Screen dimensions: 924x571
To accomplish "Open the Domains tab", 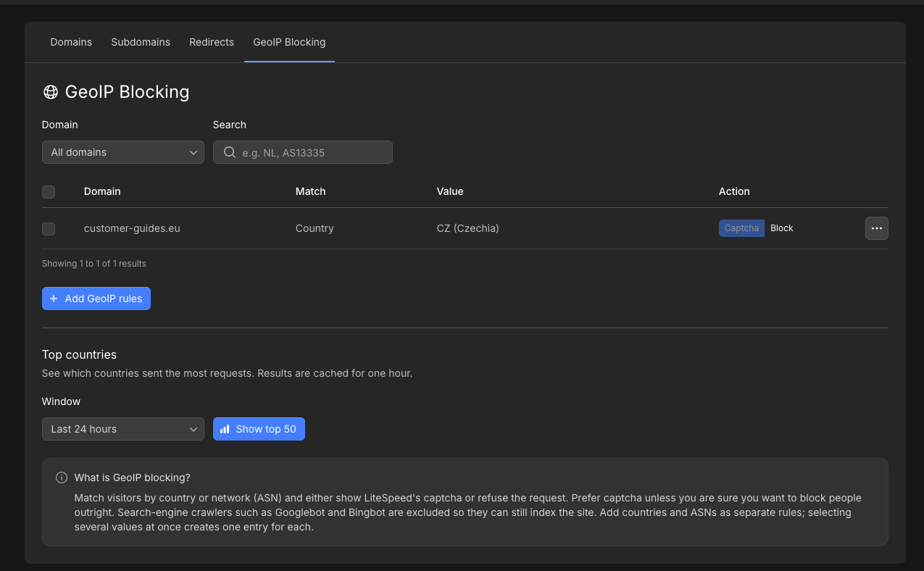I will [71, 42].
